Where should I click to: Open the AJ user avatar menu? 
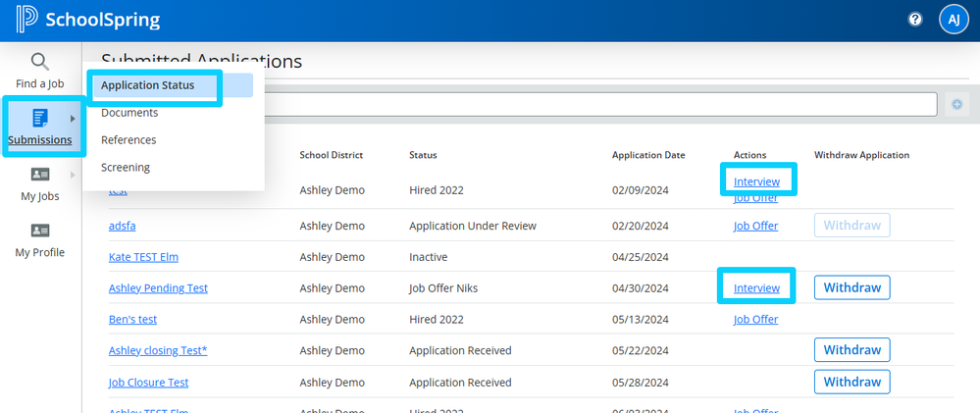pos(954,20)
